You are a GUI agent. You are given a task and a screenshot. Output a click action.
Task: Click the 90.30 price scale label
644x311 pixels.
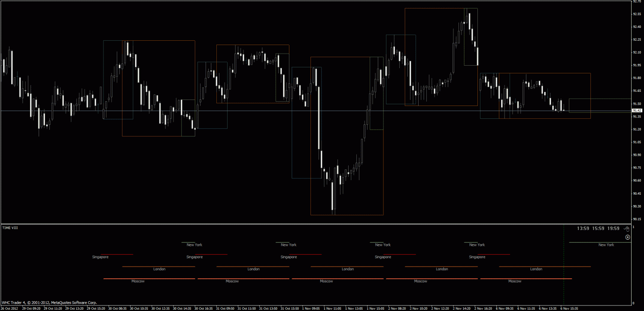pos(638,206)
